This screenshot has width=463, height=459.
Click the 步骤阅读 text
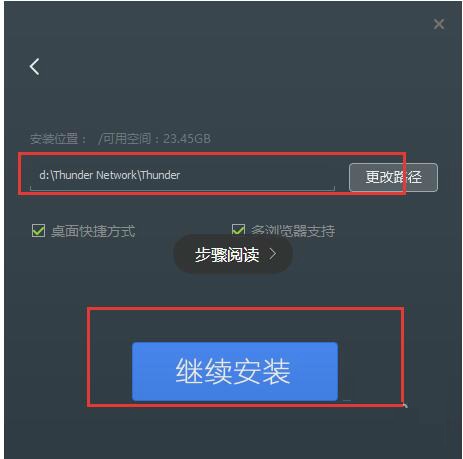(x=227, y=255)
